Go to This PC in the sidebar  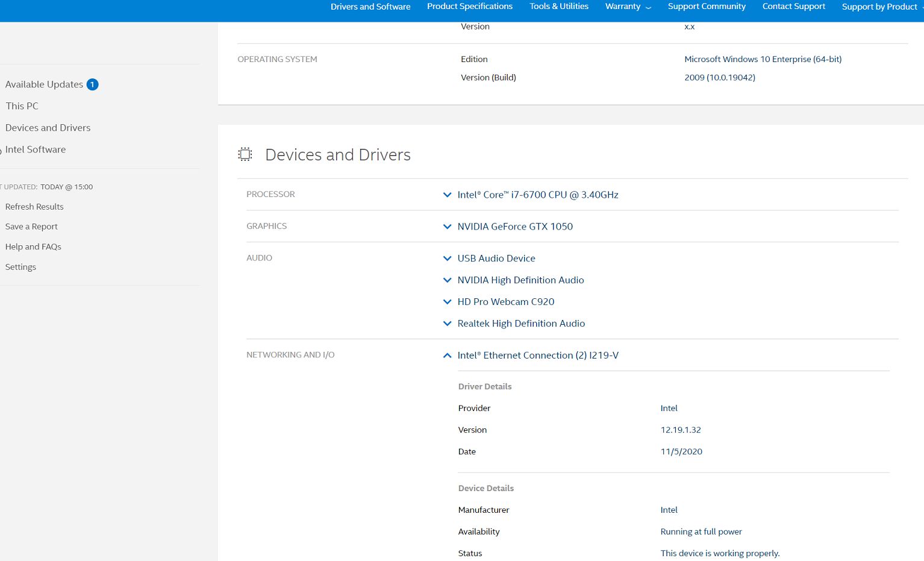tap(21, 106)
